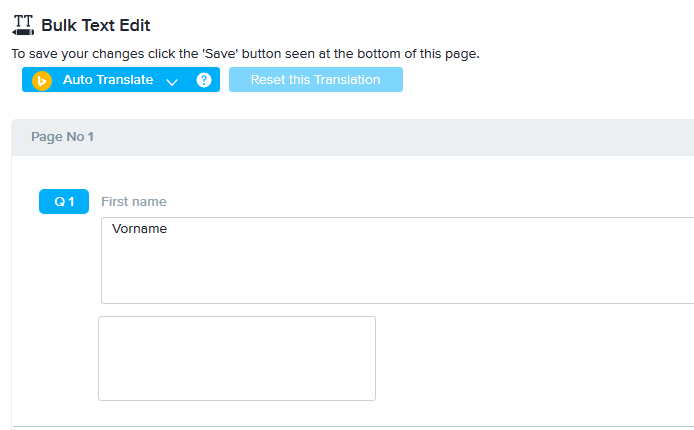Click the save-changes instruction sentence

245,54
